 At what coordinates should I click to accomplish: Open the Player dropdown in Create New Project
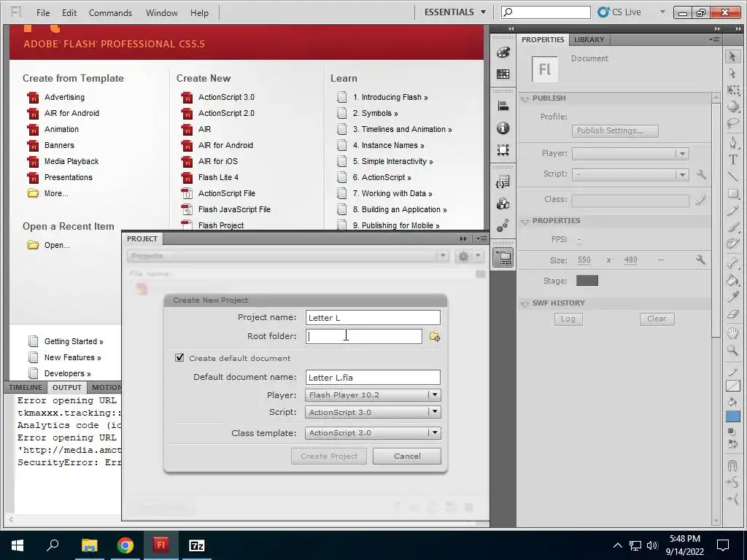click(x=373, y=394)
